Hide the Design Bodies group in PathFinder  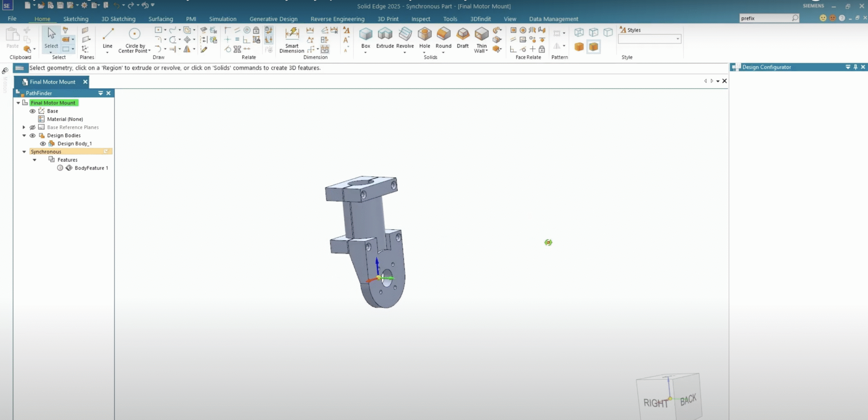pos(33,135)
